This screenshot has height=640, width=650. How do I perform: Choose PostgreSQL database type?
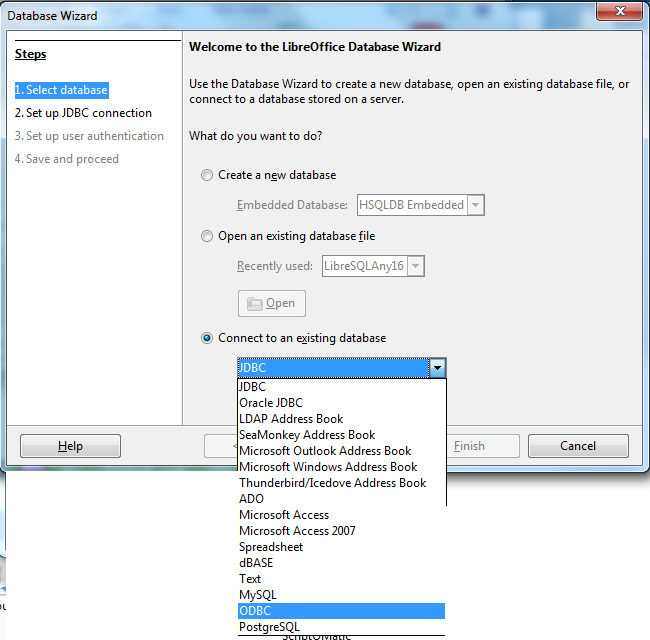point(342,627)
